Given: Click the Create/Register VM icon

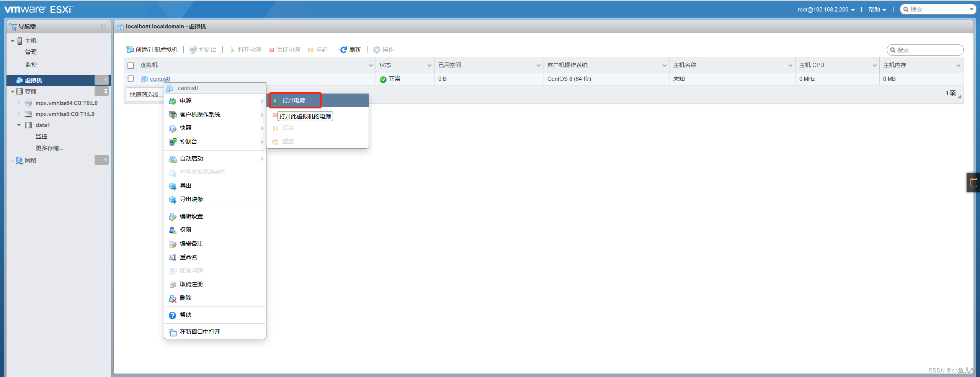Looking at the screenshot, I should point(130,49).
